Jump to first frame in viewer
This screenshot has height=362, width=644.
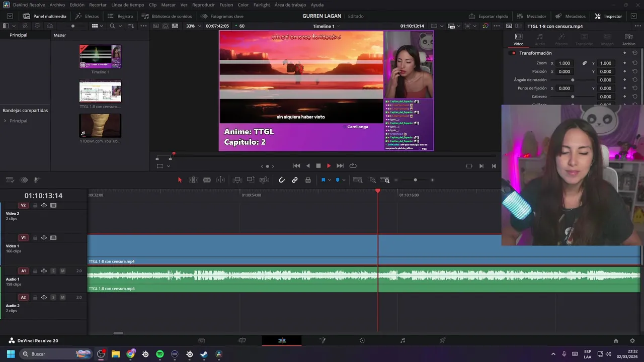[297, 166]
